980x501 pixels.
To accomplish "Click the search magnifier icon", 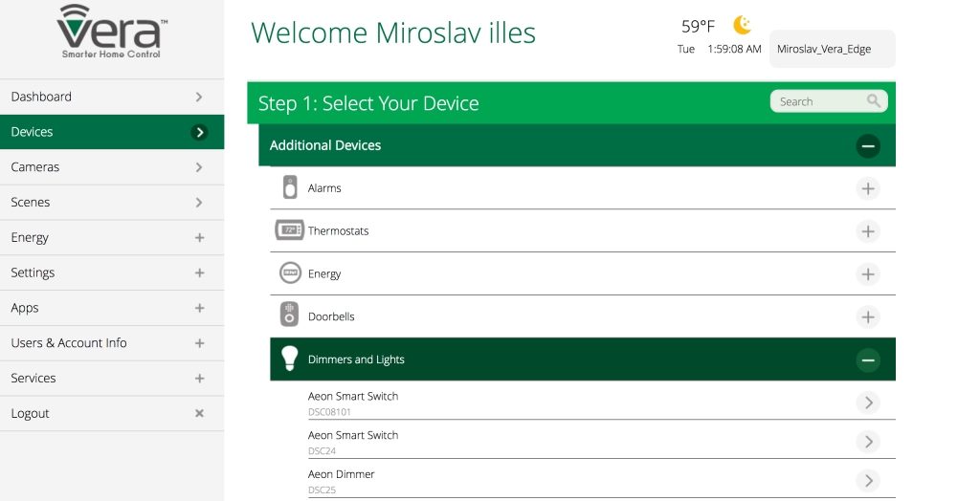I will click(873, 101).
